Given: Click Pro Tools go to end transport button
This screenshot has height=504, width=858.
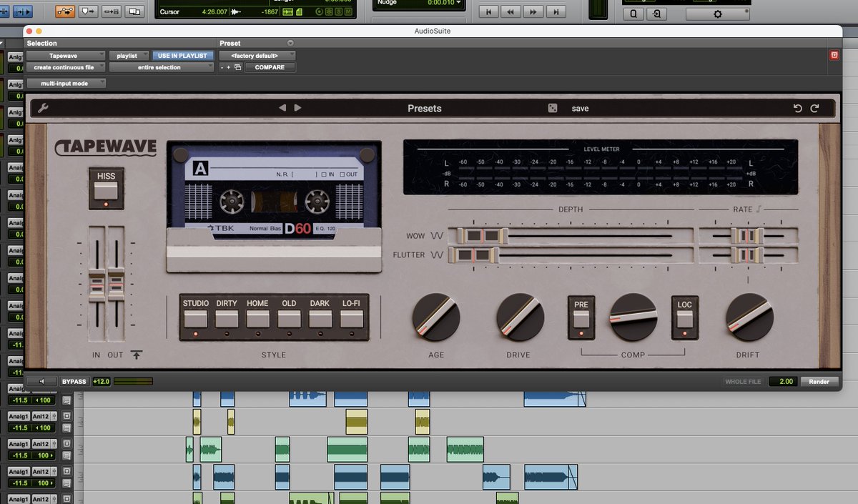Looking at the screenshot, I should 556,11.
